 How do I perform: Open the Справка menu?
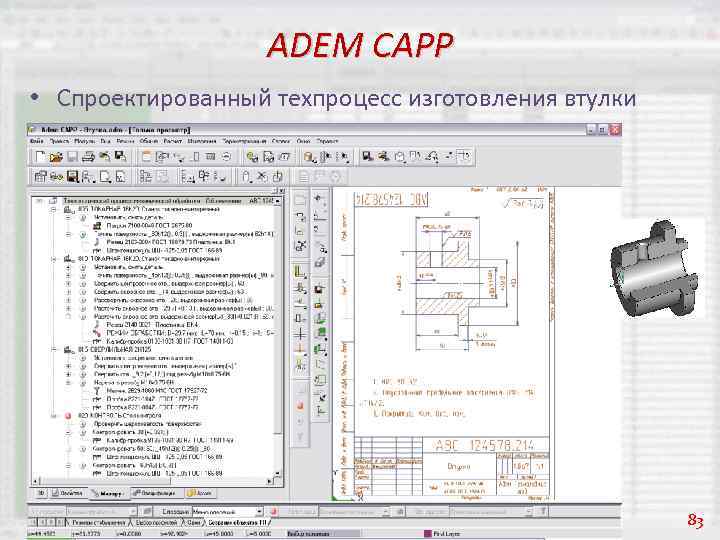[x=327, y=141]
